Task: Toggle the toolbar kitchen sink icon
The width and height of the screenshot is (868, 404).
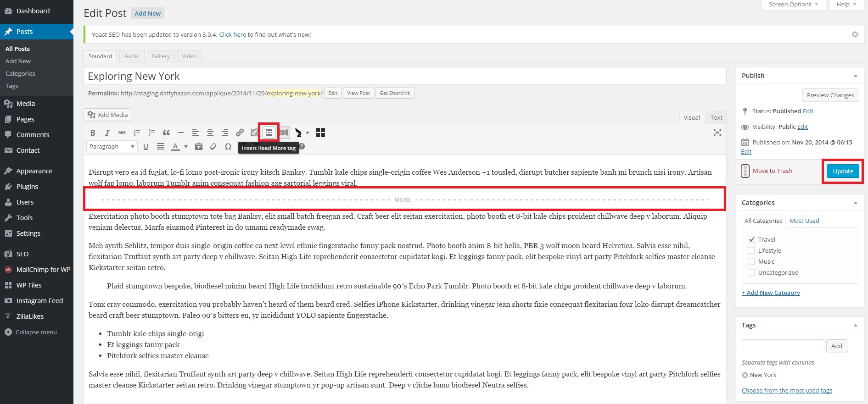Action: (284, 133)
